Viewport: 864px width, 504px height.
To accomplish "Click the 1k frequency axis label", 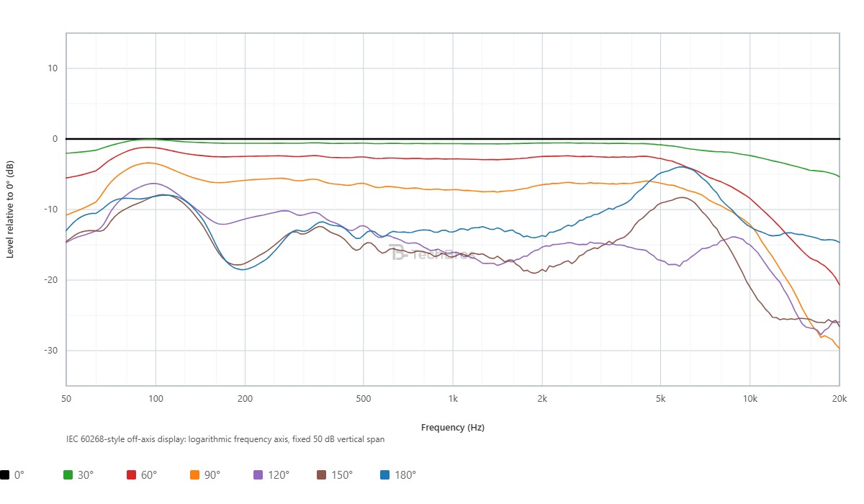I will (453, 398).
